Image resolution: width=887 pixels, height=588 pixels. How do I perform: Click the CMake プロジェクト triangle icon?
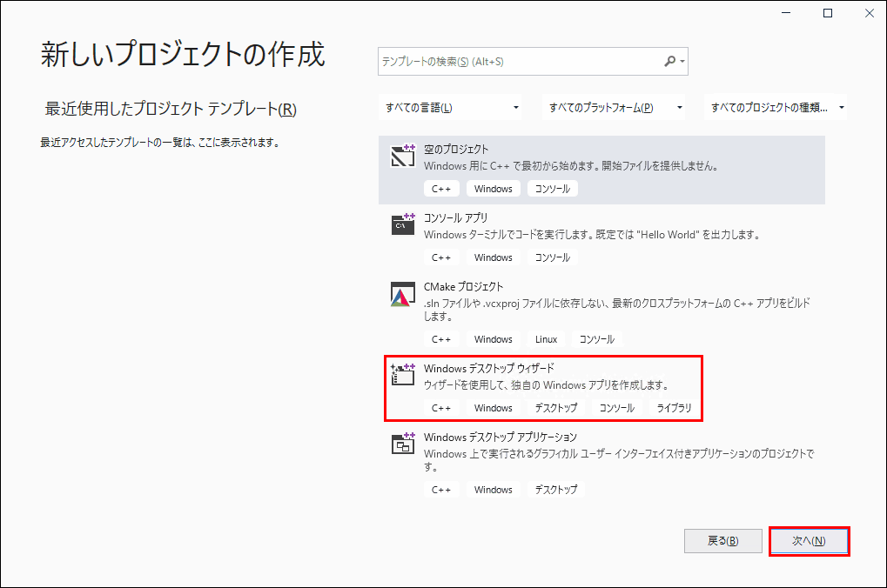click(403, 294)
